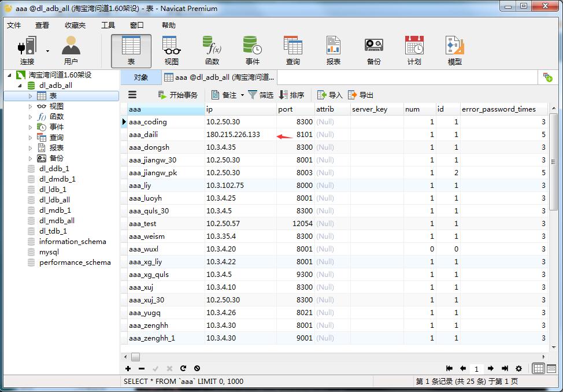Image resolution: width=563 pixels, height=392 pixels.
Task: Open the 查询 (Query) toolbar icon
Action: (292, 51)
